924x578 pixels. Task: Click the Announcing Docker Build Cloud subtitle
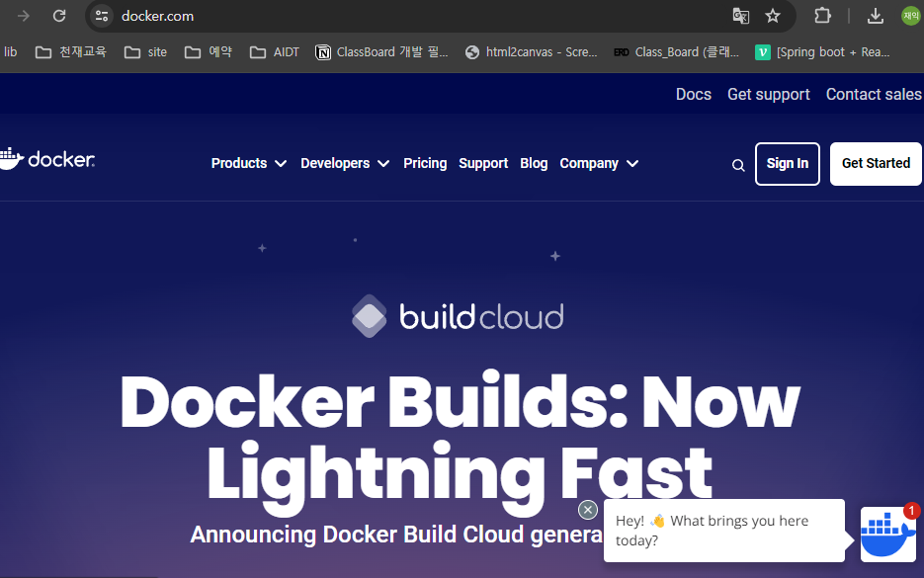point(396,535)
